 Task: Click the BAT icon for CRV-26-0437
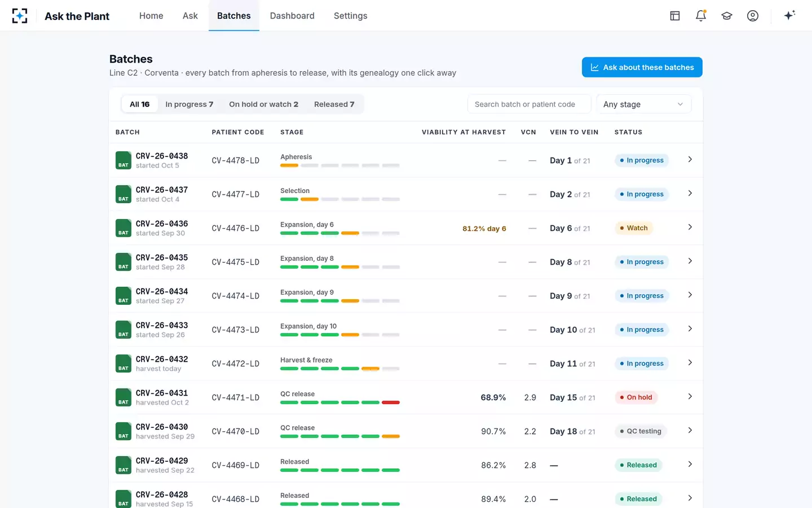123,194
